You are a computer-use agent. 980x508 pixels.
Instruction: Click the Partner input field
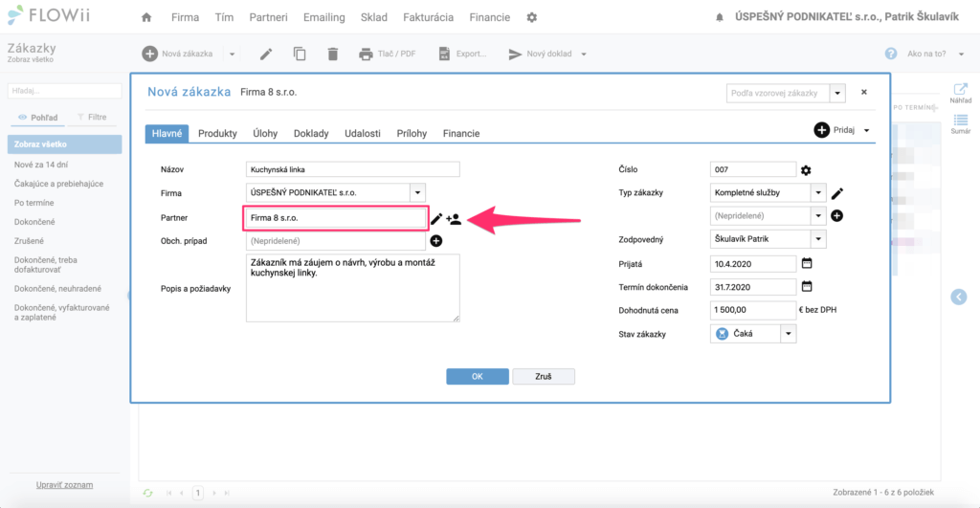point(336,218)
